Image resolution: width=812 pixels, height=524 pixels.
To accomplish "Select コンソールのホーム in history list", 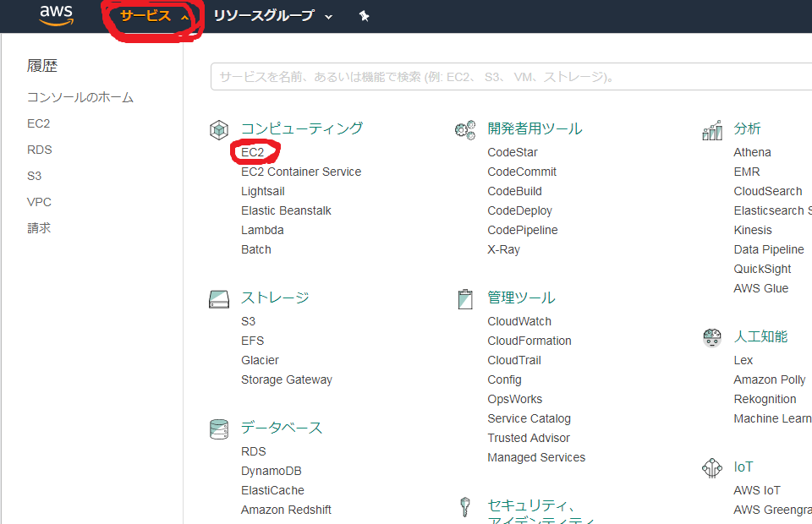I will pos(80,97).
